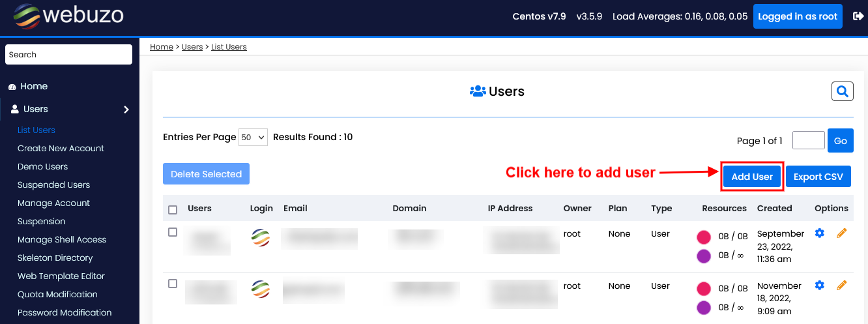
Task: Click the Home dashboard icon in sidebar
Action: (12, 87)
